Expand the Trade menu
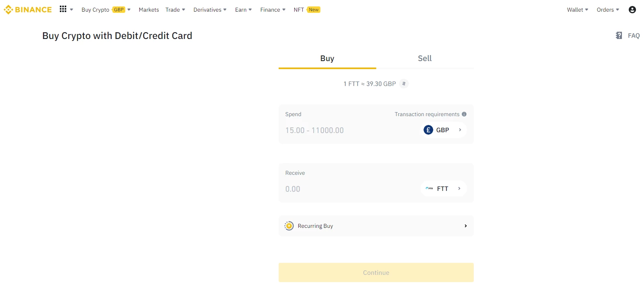The width and height of the screenshot is (644, 303). (175, 10)
